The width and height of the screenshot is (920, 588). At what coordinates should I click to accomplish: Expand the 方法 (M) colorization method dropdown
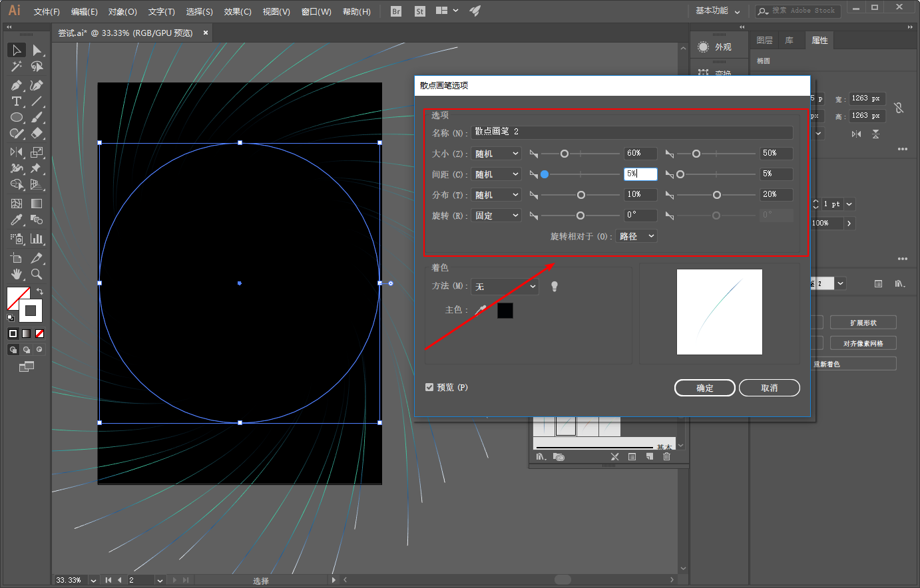505,287
